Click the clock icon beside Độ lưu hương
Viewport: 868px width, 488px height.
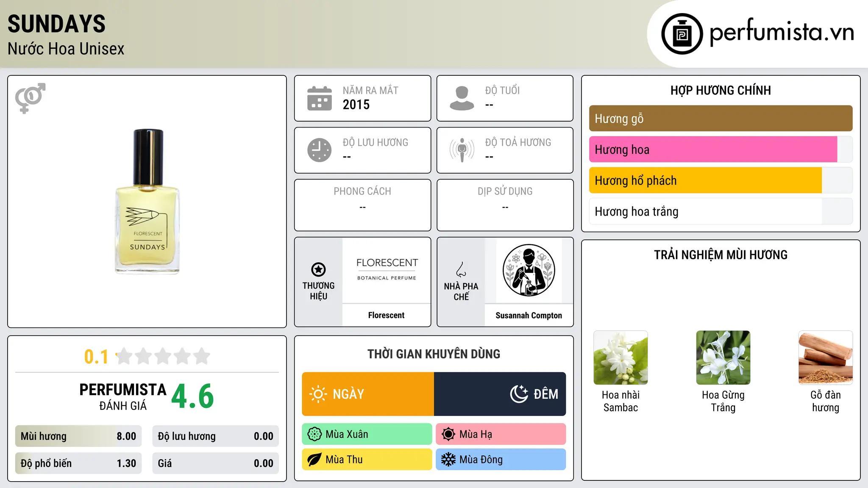tap(320, 150)
